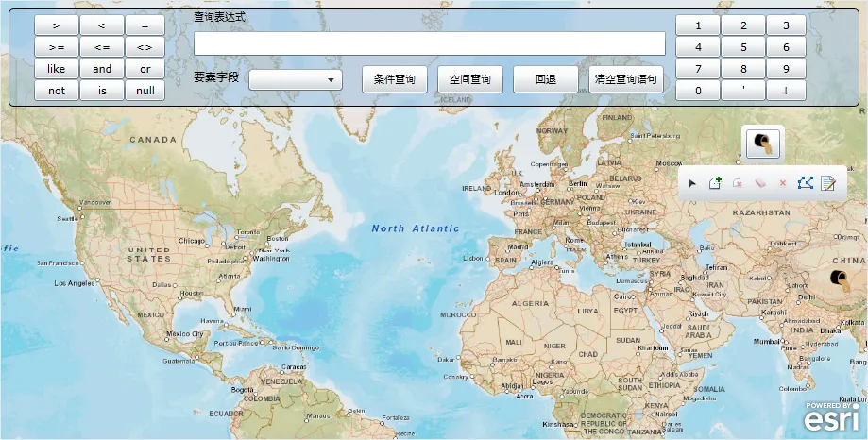Click the bucket marker on China
The width and height of the screenshot is (868, 440).
[x=840, y=279]
